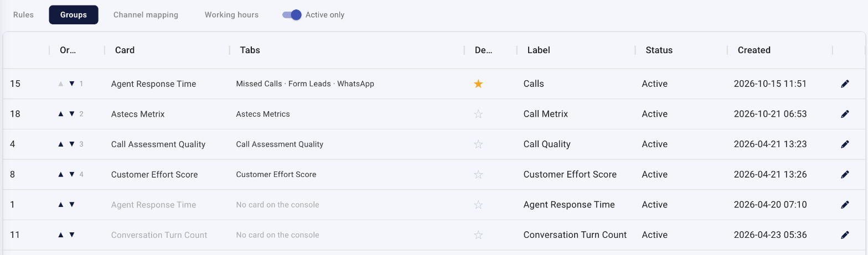
Task: Click the Label column header
Action: (539, 50)
